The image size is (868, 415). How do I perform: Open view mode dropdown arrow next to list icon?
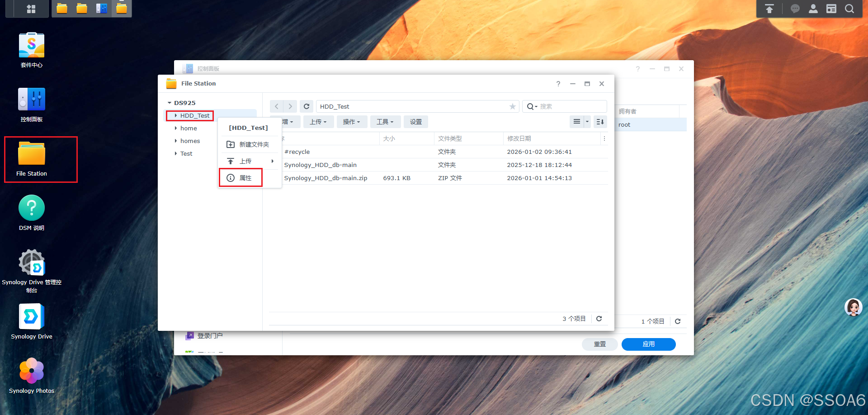click(587, 122)
